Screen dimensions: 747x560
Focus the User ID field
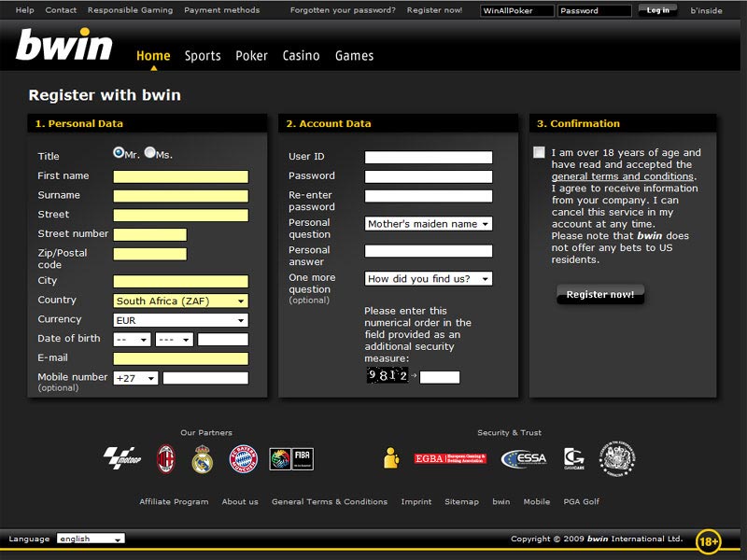coord(429,157)
